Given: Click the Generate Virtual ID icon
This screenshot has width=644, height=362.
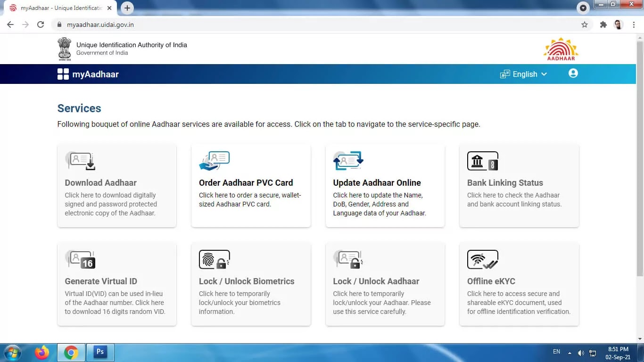Looking at the screenshot, I should tap(80, 260).
